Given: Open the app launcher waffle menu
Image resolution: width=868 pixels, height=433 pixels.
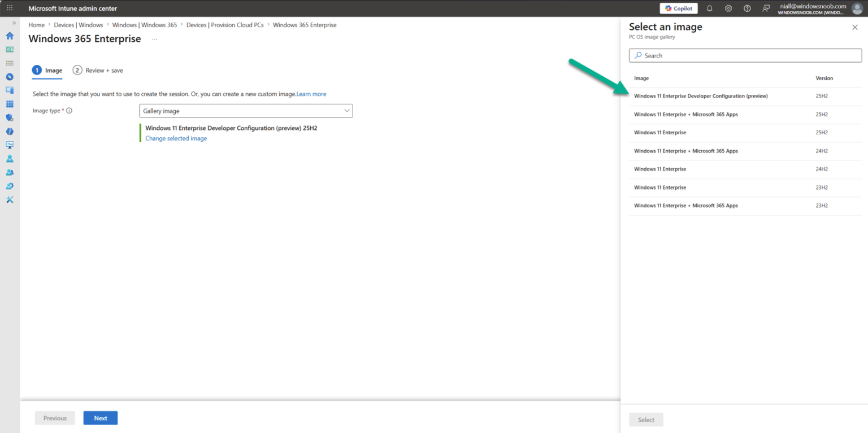Looking at the screenshot, I should click(x=10, y=8).
